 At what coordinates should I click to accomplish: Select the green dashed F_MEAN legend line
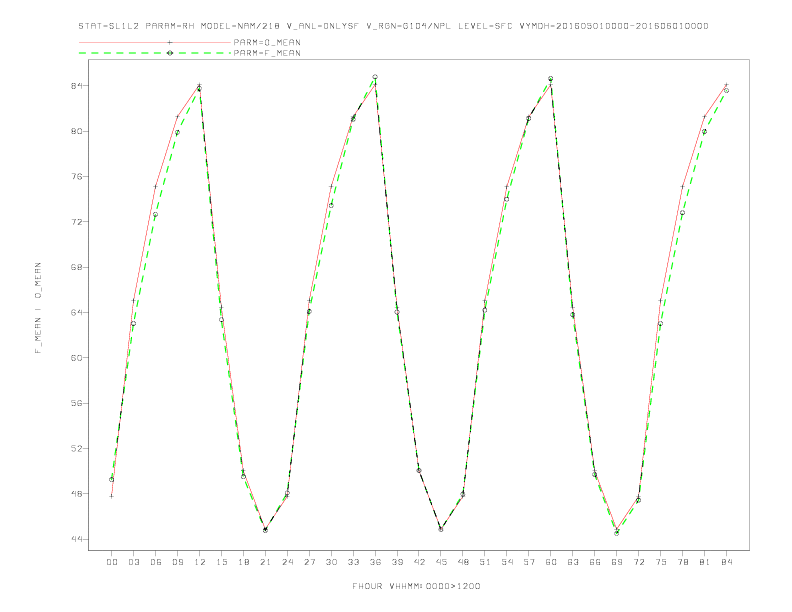[x=155, y=53]
